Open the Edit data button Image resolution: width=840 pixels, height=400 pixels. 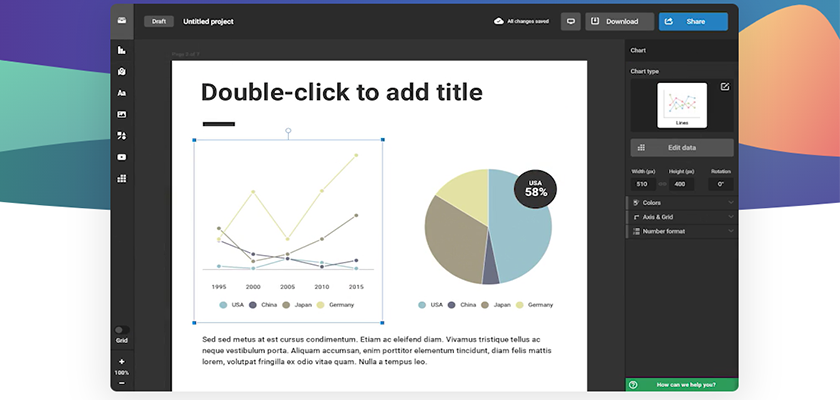click(682, 147)
